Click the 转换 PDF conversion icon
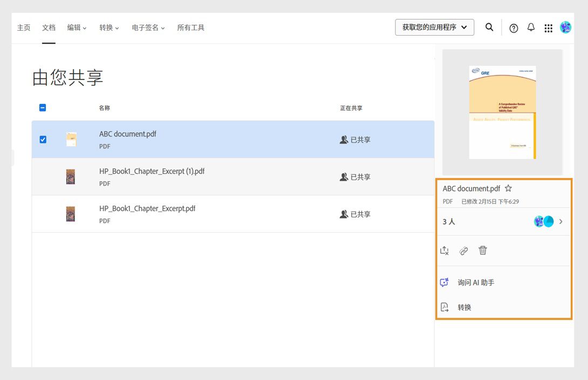This screenshot has height=380, width=588. tap(443, 307)
